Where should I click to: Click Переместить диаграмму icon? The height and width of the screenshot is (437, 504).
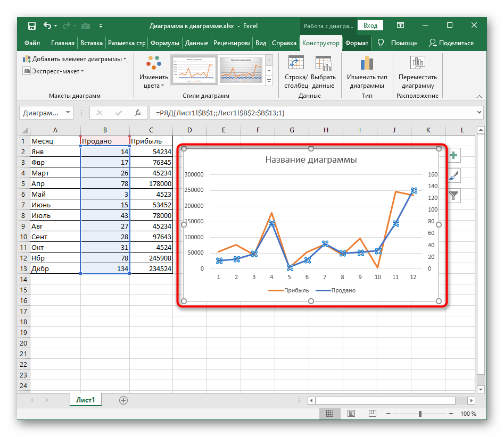[x=418, y=63]
